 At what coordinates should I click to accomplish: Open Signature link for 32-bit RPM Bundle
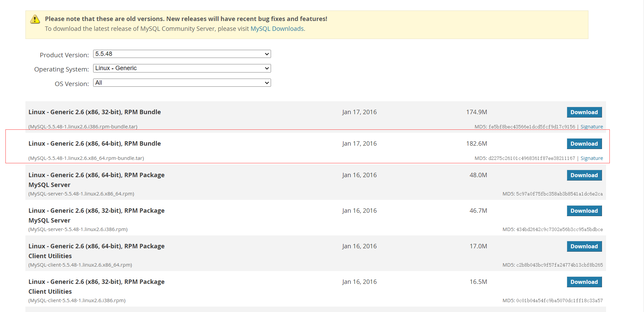(591, 127)
